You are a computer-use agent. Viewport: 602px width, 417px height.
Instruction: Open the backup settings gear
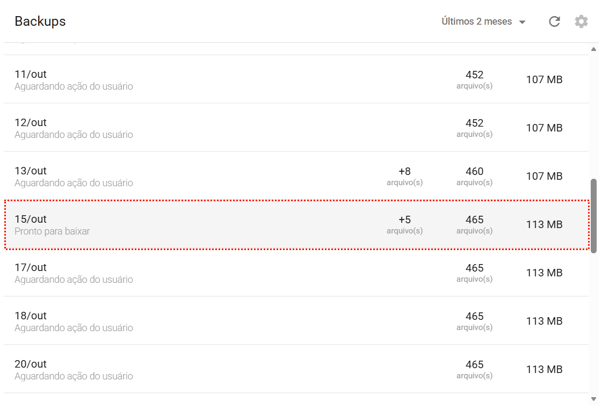(581, 21)
